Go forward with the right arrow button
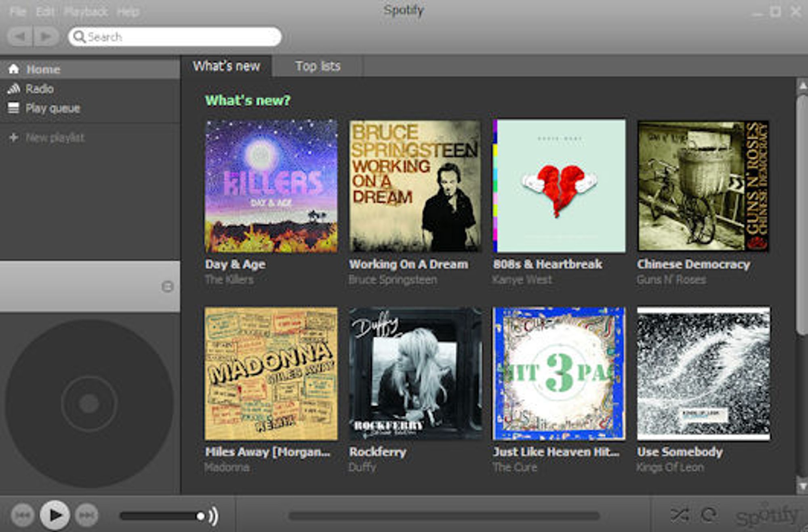808x532 pixels. [x=46, y=37]
